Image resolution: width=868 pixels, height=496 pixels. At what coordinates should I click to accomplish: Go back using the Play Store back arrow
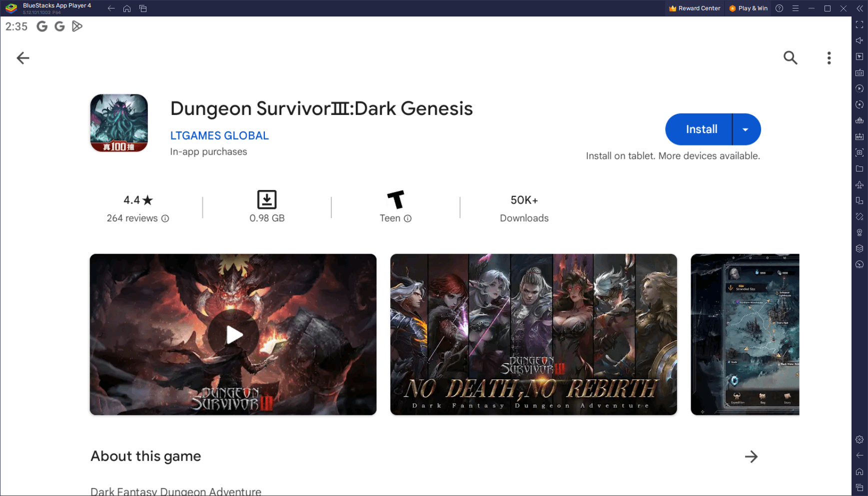[x=23, y=58]
